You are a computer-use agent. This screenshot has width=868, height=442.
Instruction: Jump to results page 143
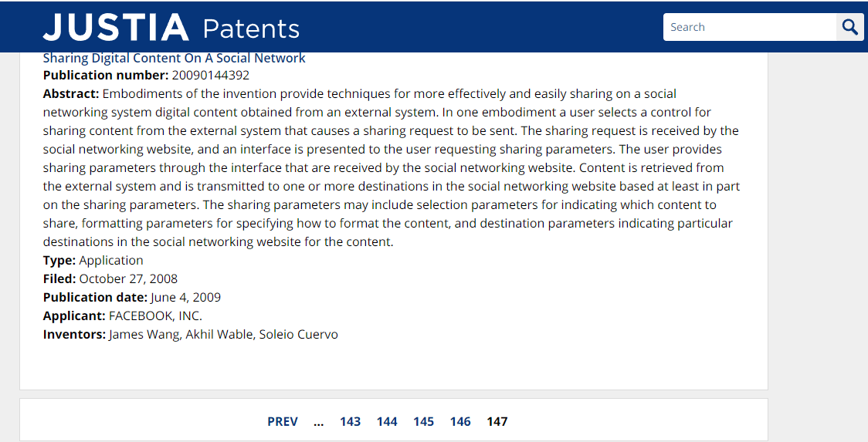[350, 421]
